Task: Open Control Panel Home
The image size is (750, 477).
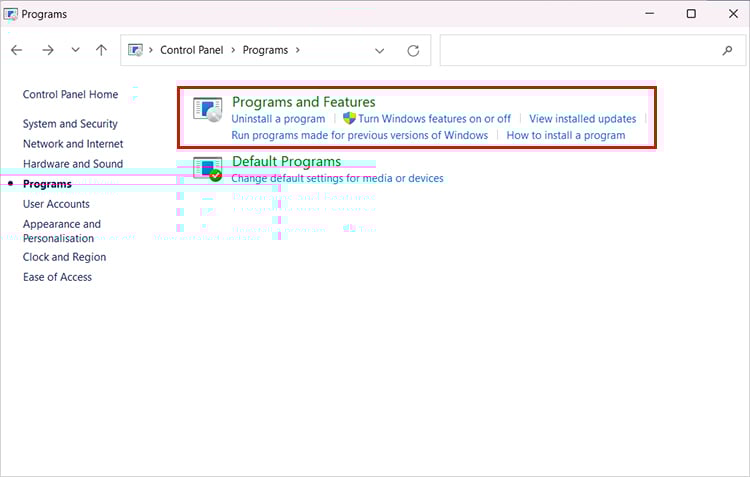Action: (70, 94)
